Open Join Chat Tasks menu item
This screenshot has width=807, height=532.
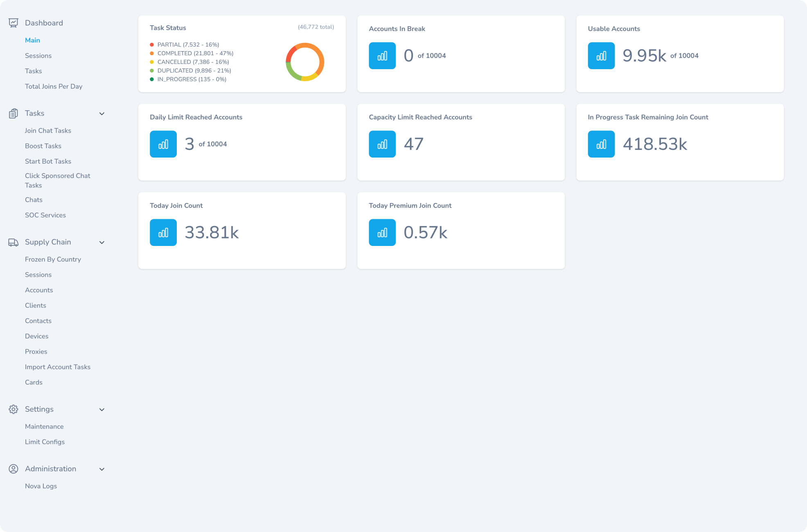[48, 131]
